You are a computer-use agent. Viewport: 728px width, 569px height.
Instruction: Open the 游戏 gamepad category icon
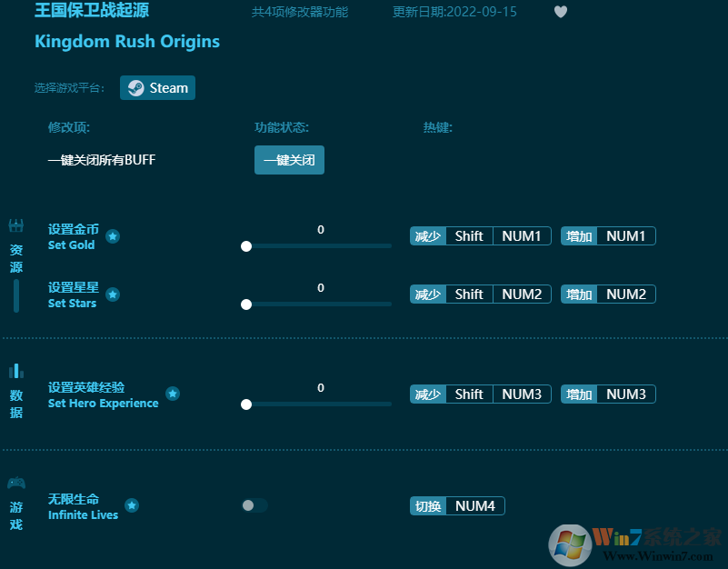click(16, 483)
